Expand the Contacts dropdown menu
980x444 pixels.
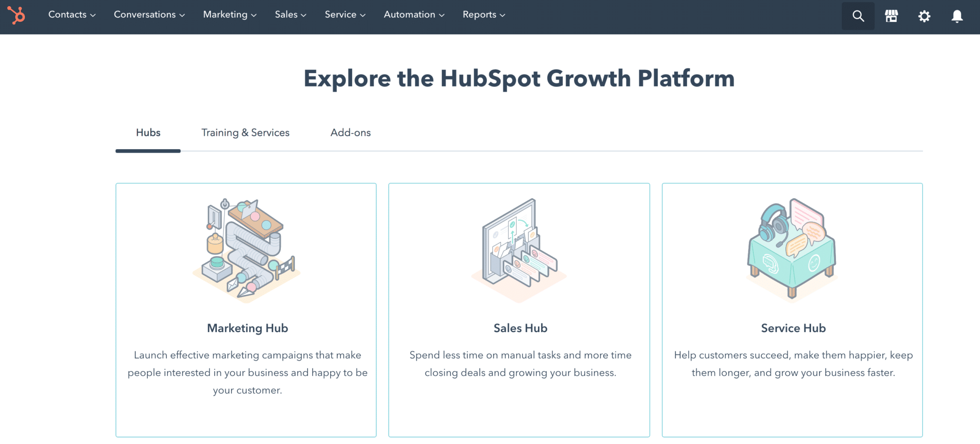tap(72, 15)
